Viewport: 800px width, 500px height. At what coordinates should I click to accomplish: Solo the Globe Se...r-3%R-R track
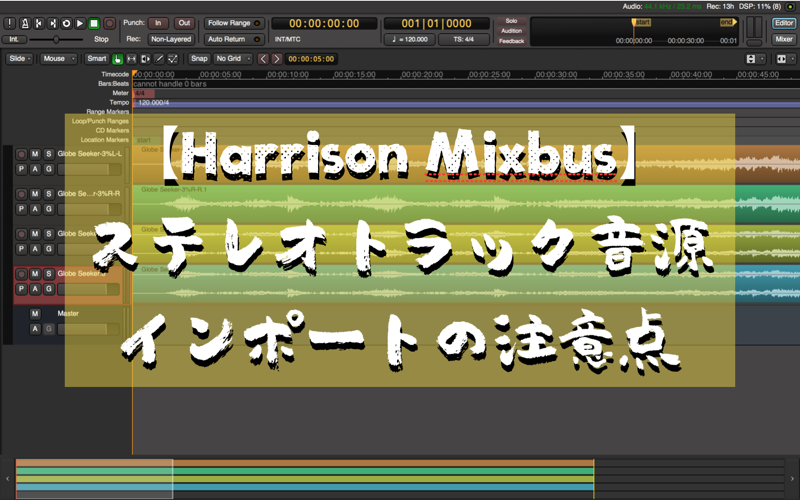click(x=48, y=194)
